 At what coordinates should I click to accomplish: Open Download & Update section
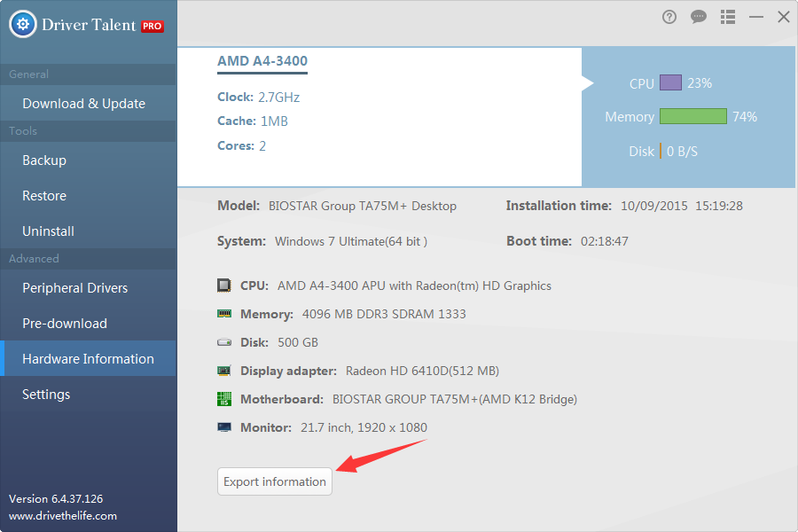pyautogui.click(x=89, y=104)
